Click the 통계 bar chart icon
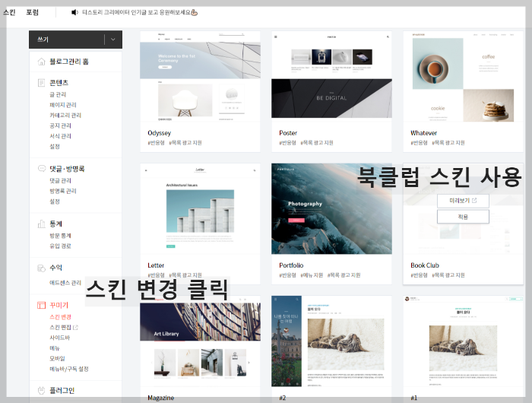 point(41,224)
